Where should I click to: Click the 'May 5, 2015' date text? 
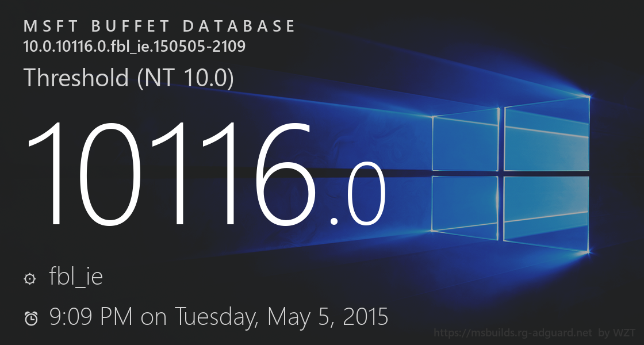click(328, 317)
